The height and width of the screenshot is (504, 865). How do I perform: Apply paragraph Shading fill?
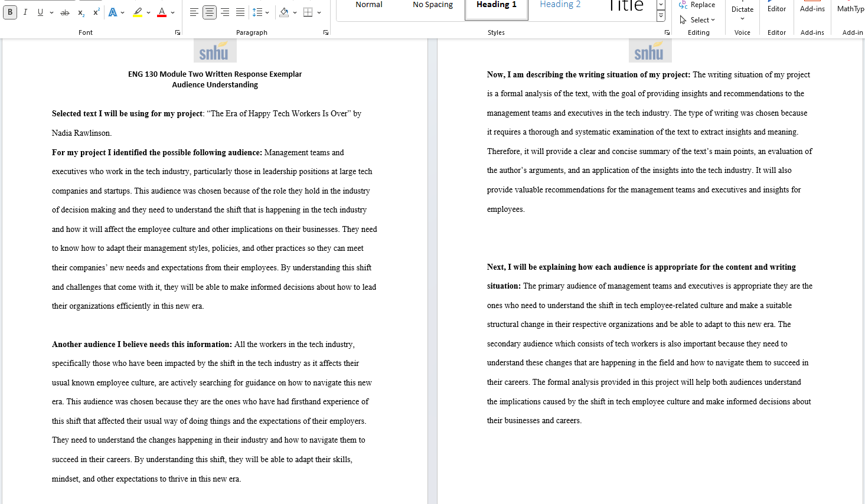(x=284, y=12)
